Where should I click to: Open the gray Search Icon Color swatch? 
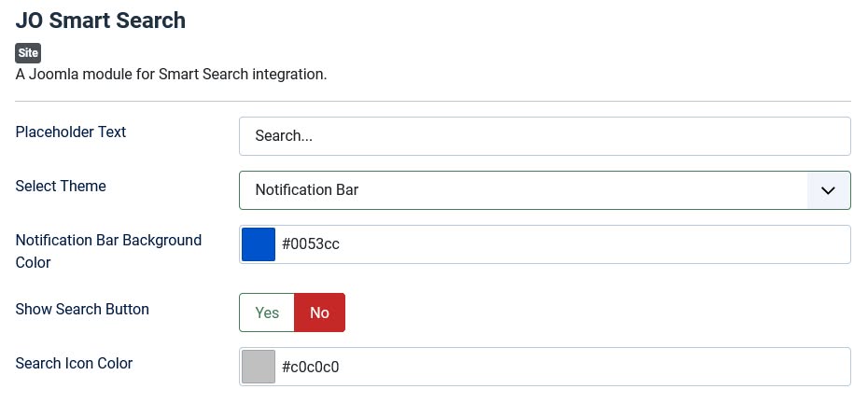(259, 367)
